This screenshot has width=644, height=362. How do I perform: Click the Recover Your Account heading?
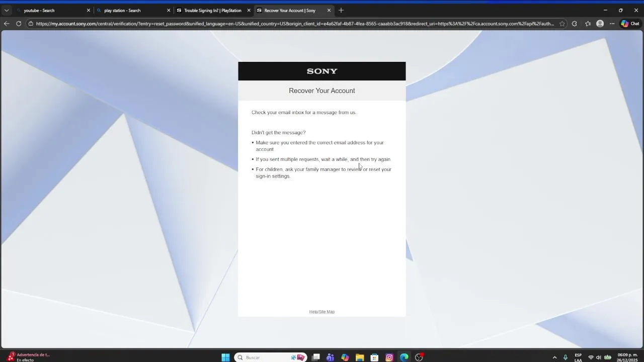[322, 90]
